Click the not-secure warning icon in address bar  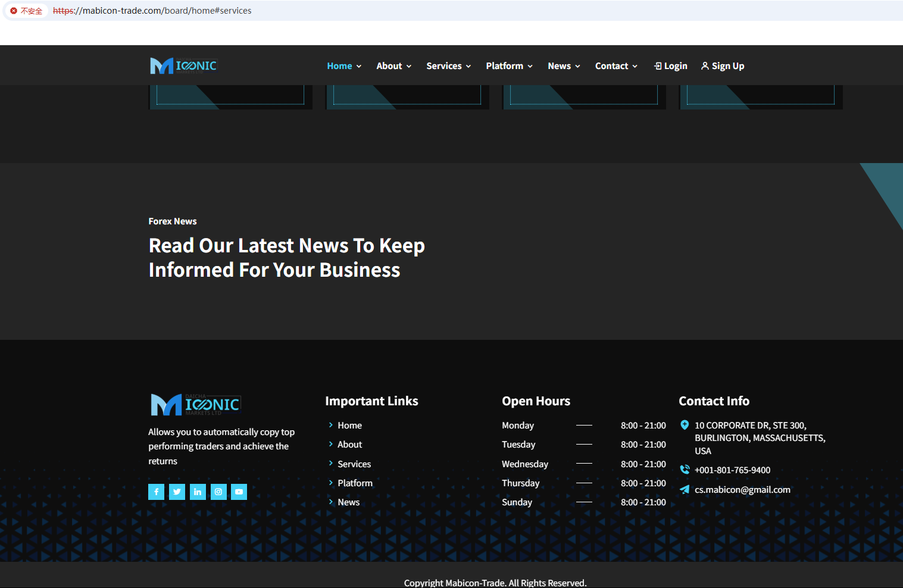14,11
